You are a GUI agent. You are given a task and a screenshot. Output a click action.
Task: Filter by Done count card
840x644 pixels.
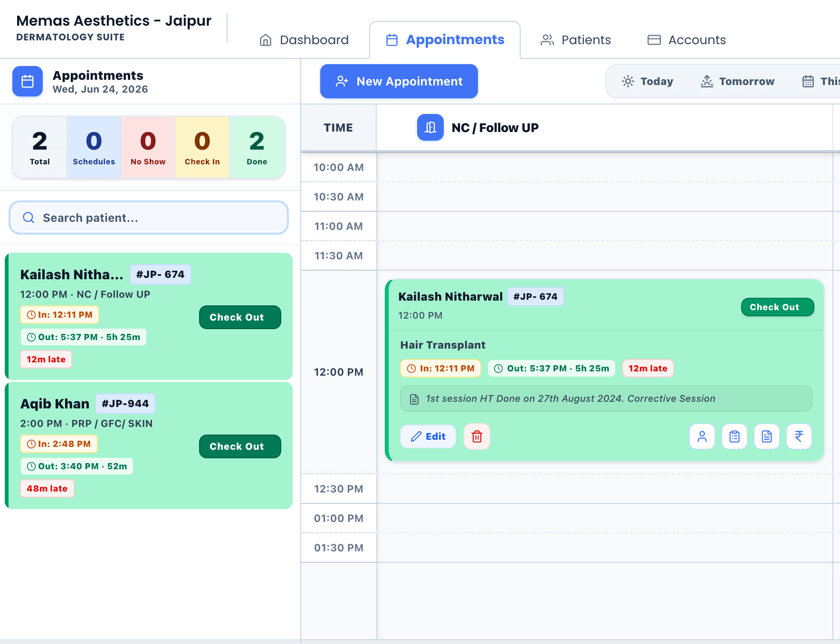[x=257, y=147]
